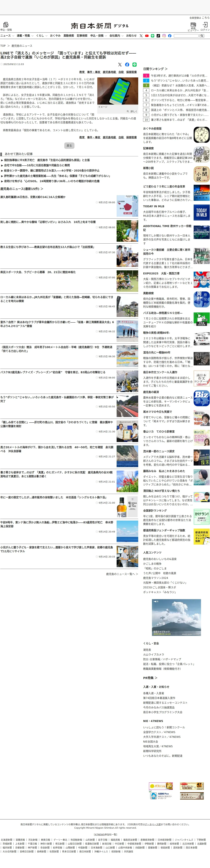Open the ハイボール本坊酒造 whisky thumbnail
This screenshot has width=210, height=868.
click(x=127, y=507)
